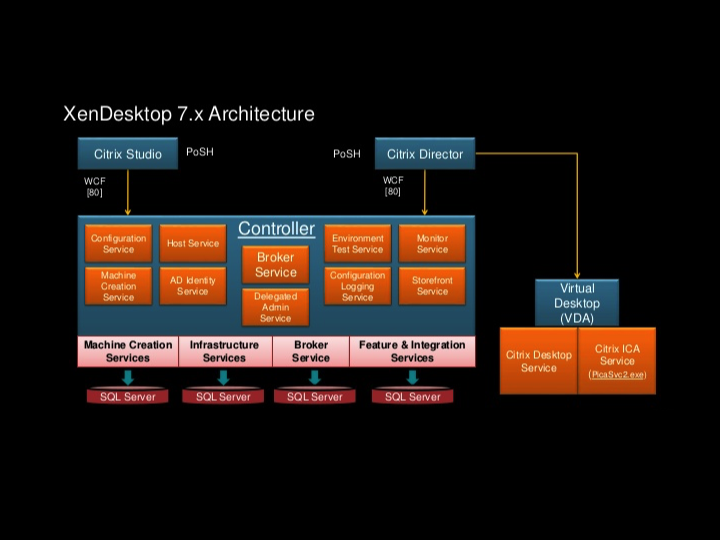Screen dimensions: 720x540
Task: Select the AD Identity Service block
Action: (193, 286)
